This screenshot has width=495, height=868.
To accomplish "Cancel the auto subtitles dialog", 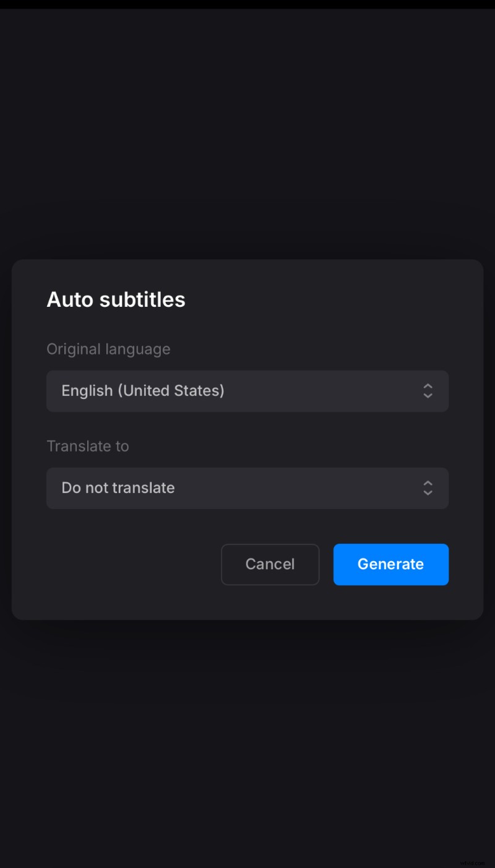I will tap(270, 564).
